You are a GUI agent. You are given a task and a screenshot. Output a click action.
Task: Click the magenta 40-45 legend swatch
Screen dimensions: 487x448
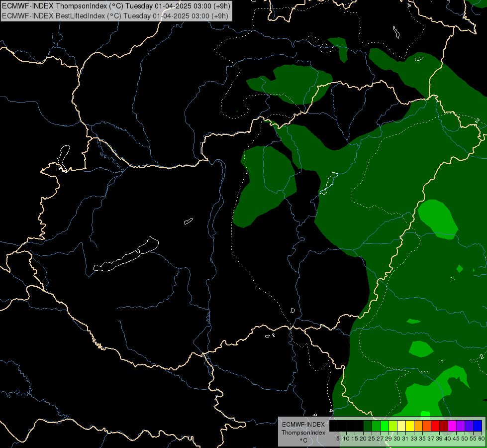point(452,426)
